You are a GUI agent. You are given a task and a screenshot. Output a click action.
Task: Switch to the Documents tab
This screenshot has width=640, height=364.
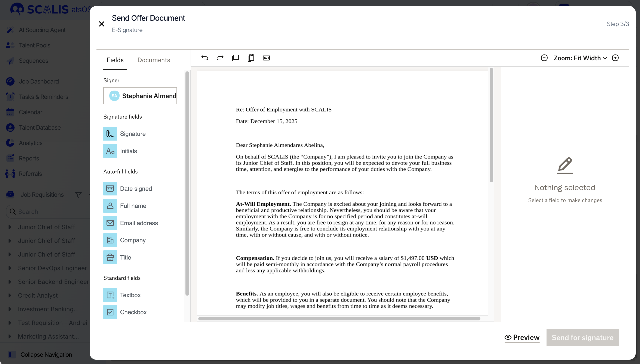pos(154,60)
